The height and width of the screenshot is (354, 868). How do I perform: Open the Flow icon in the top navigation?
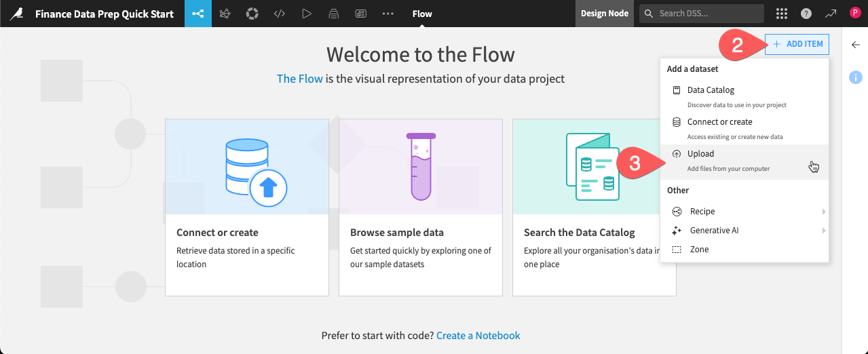coord(198,14)
